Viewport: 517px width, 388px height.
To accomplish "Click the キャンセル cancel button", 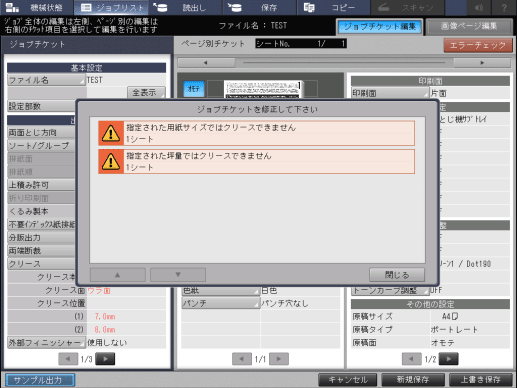I will point(348,380).
